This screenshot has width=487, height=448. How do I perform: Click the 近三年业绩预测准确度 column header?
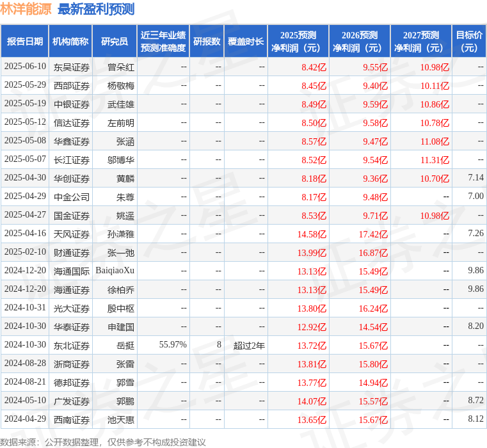point(163,42)
